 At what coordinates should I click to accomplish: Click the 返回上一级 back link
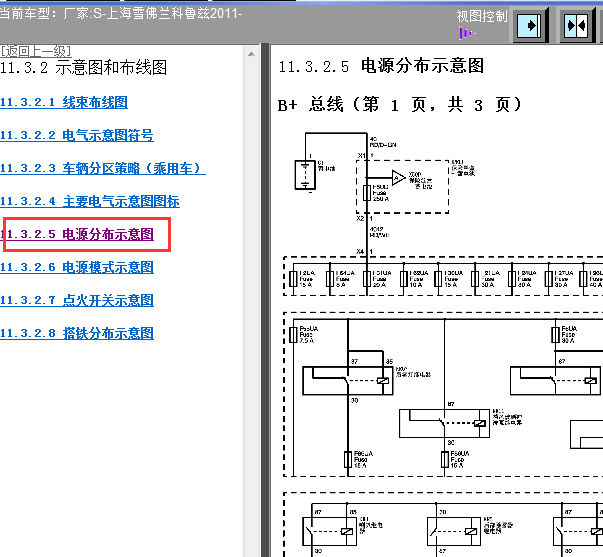pos(36,51)
